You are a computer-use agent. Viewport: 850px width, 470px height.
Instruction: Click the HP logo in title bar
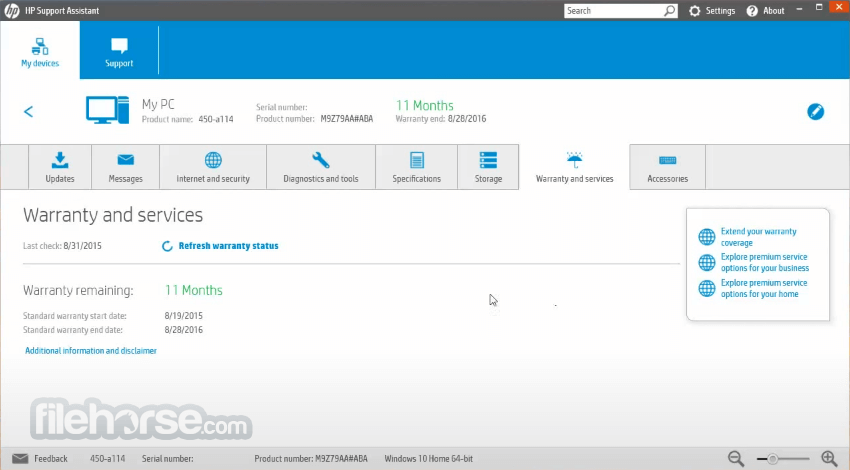click(x=11, y=11)
